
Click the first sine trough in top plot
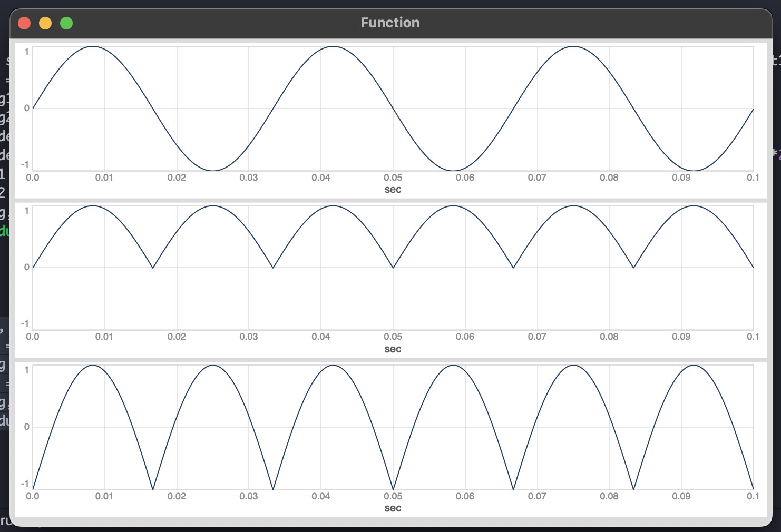pyautogui.click(x=213, y=171)
